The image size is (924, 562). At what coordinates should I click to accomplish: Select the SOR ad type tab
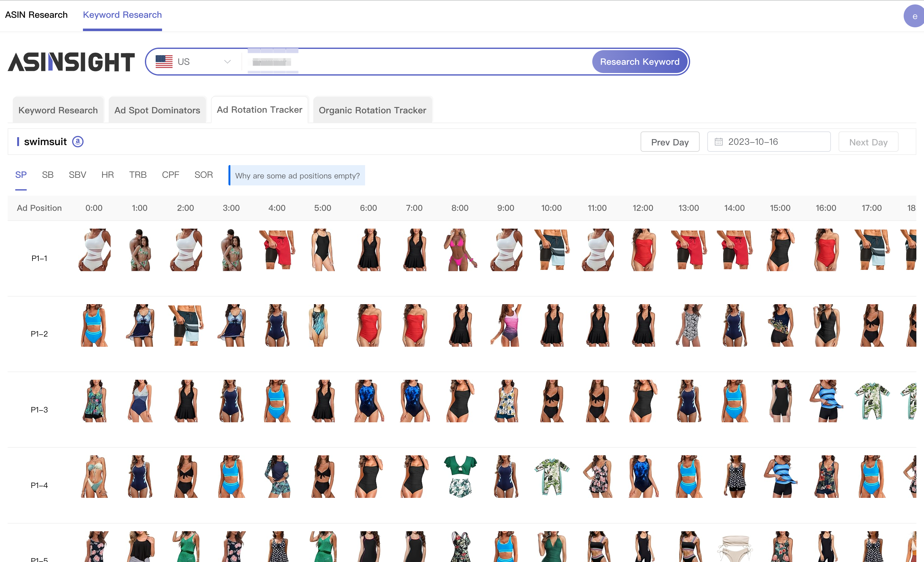coord(204,175)
